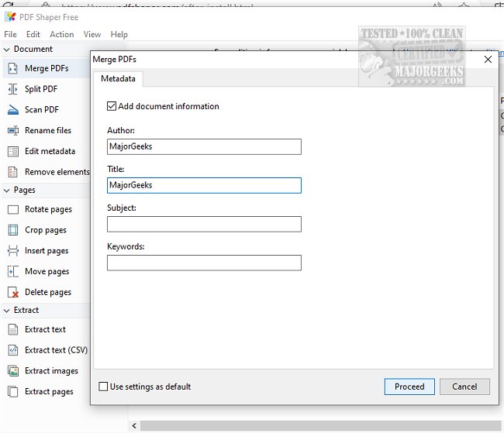This screenshot has height=433, width=504.
Task: Choose Extract images label
Action: [x=51, y=371]
